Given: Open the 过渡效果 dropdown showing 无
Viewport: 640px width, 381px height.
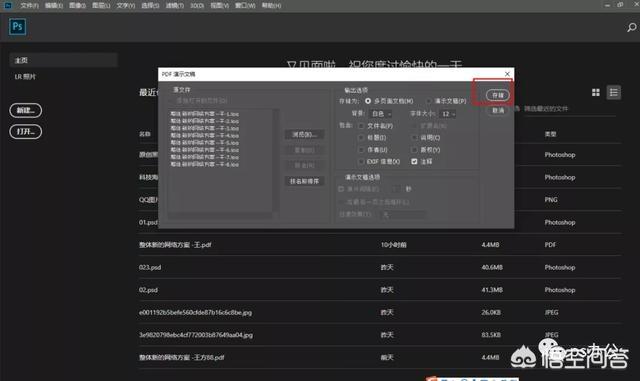Looking at the screenshot, I should pyautogui.click(x=403, y=214).
